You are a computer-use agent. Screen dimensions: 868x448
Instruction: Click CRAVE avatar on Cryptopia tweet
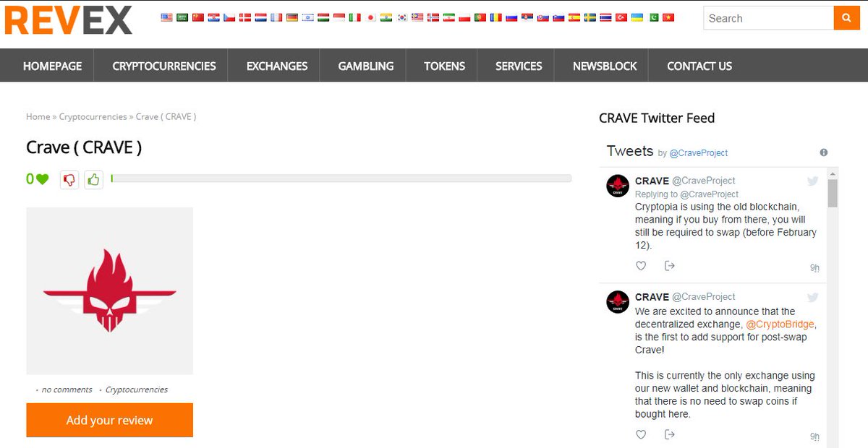(x=617, y=186)
